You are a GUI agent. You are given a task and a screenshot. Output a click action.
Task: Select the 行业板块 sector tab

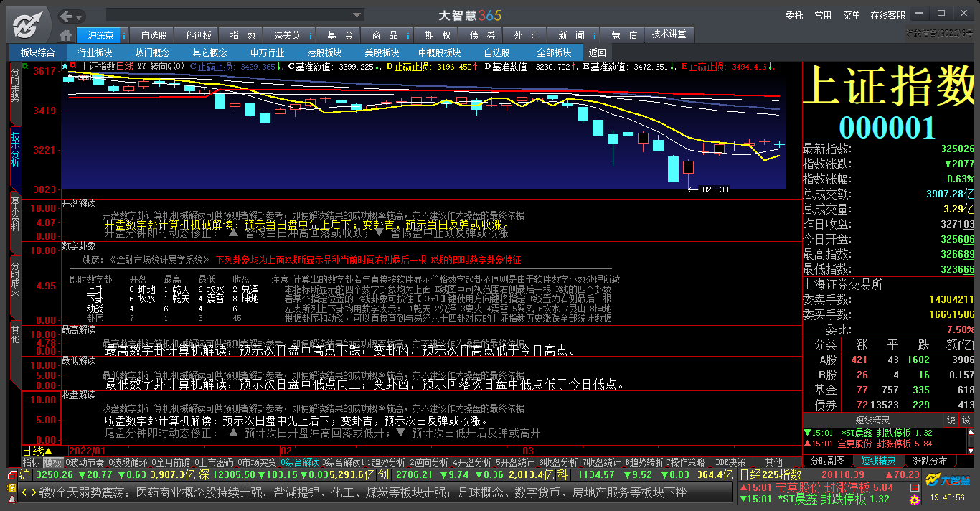pyautogui.click(x=95, y=52)
